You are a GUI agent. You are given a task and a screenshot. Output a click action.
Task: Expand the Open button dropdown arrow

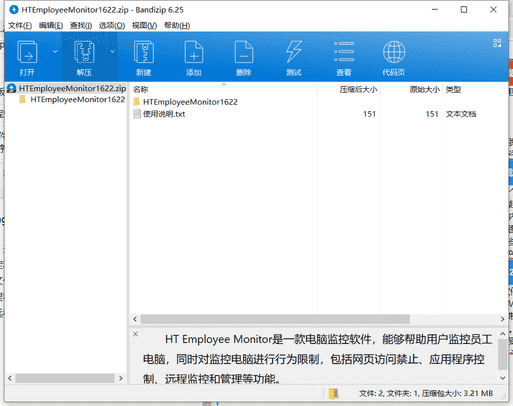point(55,52)
